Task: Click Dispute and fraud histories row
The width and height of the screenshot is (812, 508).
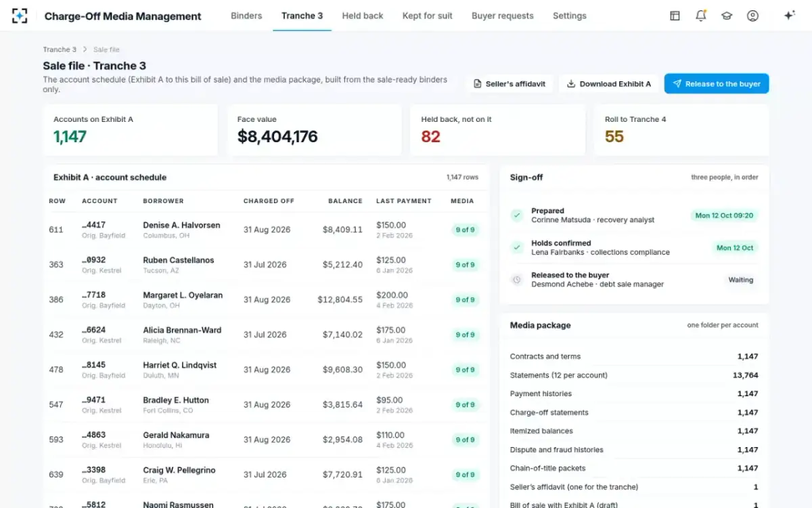Action: 634,450
